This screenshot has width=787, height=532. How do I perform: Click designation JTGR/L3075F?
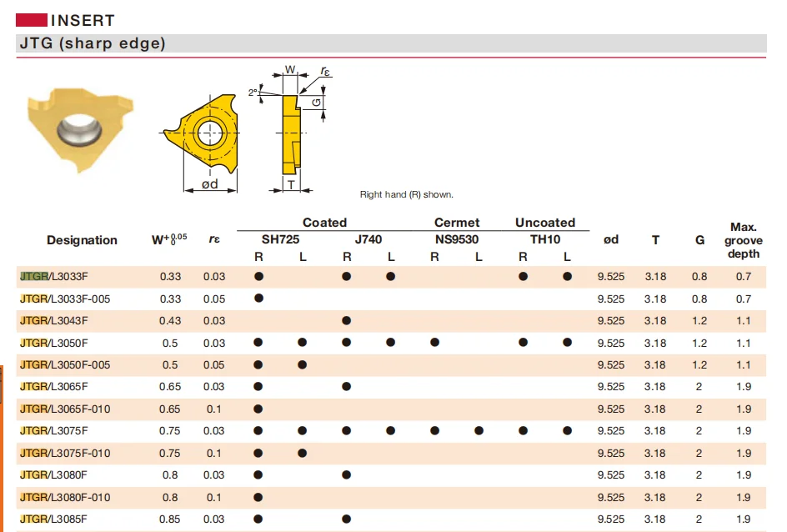(53, 430)
